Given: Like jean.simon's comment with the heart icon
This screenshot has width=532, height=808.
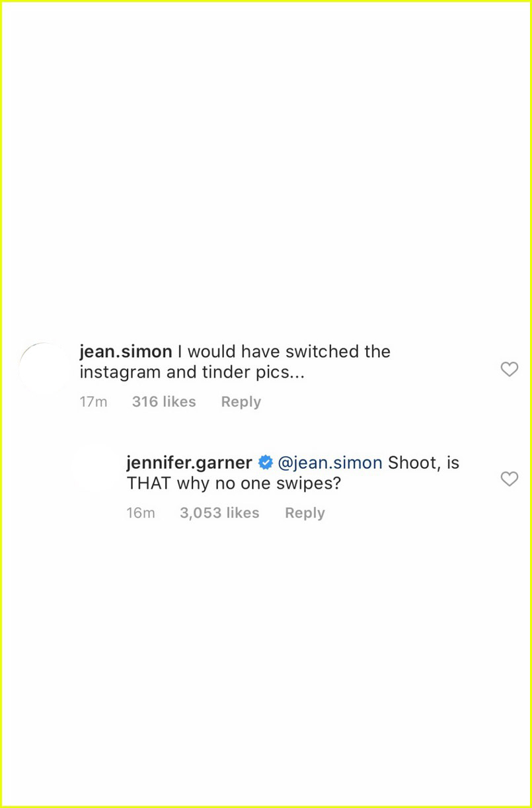Looking at the screenshot, I should [510, 370].
